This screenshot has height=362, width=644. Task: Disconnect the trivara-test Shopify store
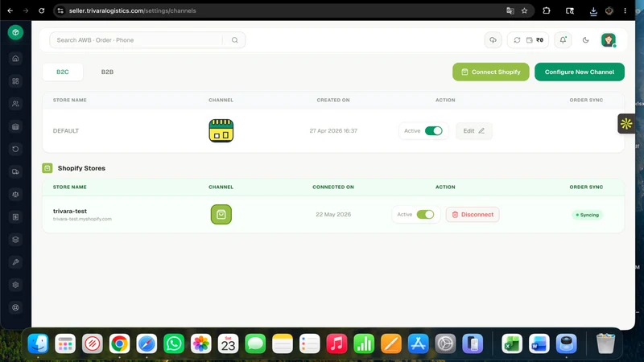click(x=473, y=215)
